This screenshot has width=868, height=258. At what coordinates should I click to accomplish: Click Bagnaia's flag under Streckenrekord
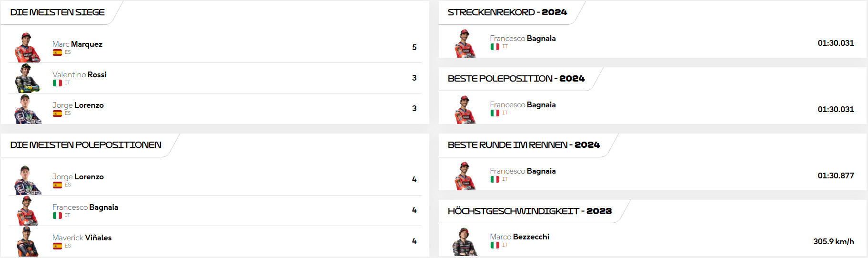[x=495, y=47]
